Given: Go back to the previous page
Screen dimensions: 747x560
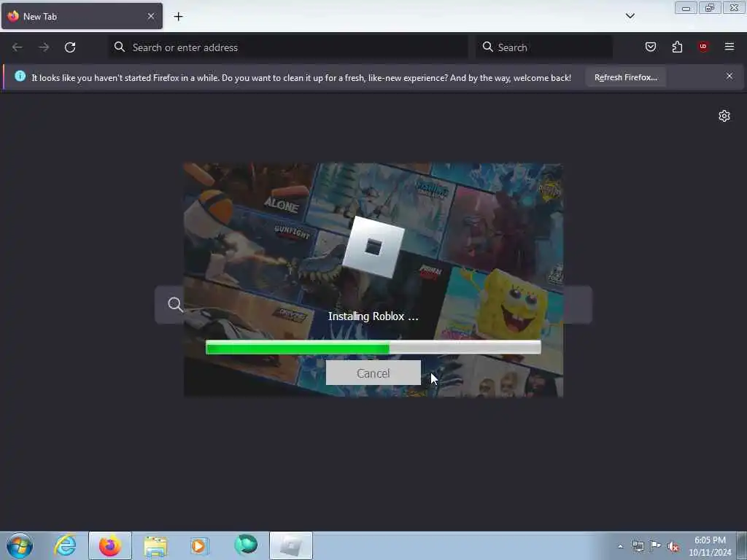Looking at the screenshot, I should point(18,47).
